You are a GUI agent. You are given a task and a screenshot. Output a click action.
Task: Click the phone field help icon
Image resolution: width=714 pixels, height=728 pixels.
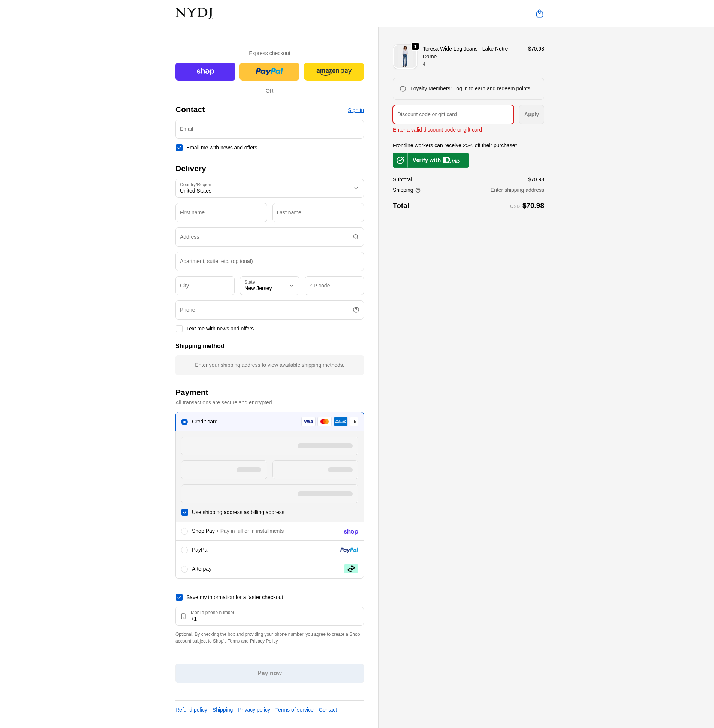tap(355, 310)
